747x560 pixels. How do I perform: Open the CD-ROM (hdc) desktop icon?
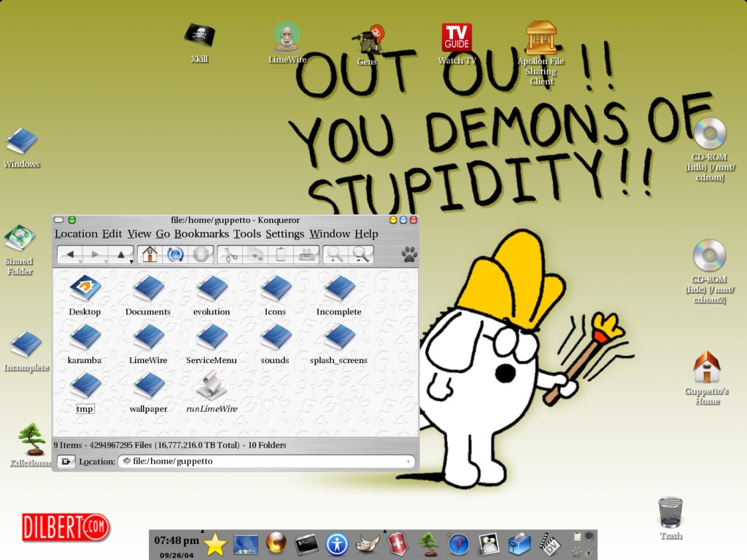[709, 271]
